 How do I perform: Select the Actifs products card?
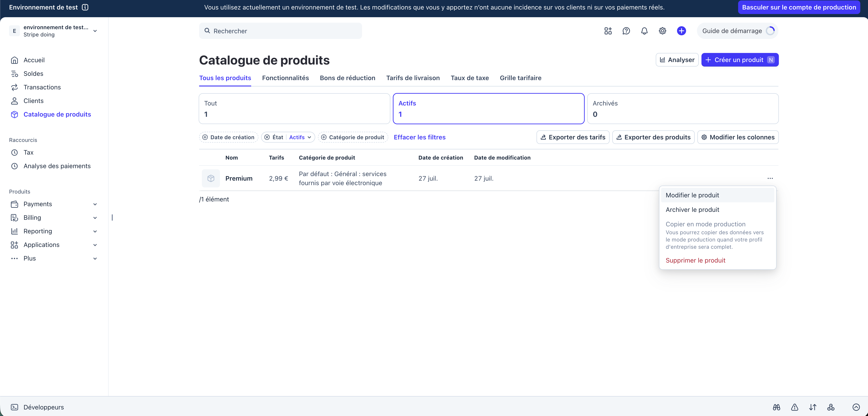[489, 109]
